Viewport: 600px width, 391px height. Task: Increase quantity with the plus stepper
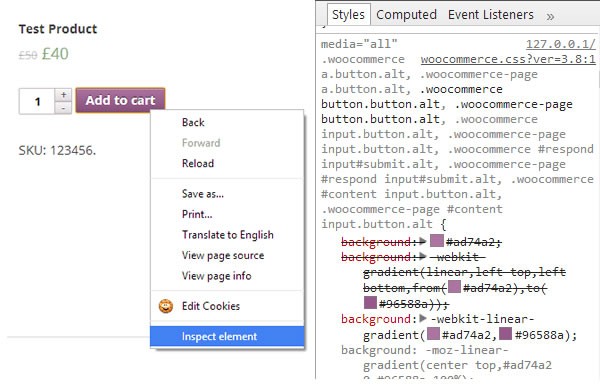pos(63,94)
